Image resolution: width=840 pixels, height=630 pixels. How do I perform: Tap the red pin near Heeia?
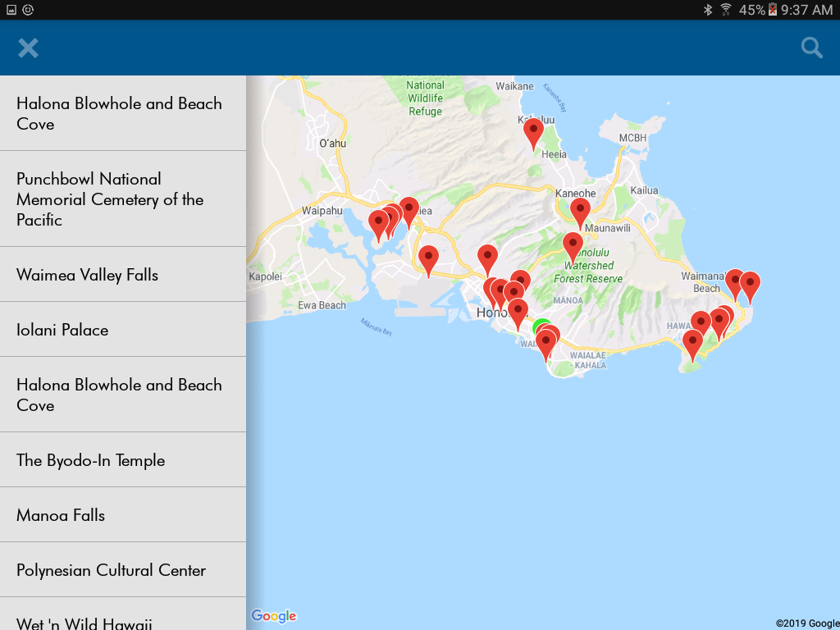pos(533,133)
